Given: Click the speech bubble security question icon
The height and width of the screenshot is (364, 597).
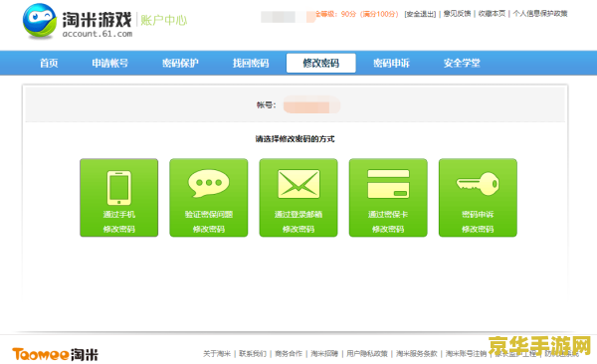Looking at the screenshot, I should tap(208, 183).
